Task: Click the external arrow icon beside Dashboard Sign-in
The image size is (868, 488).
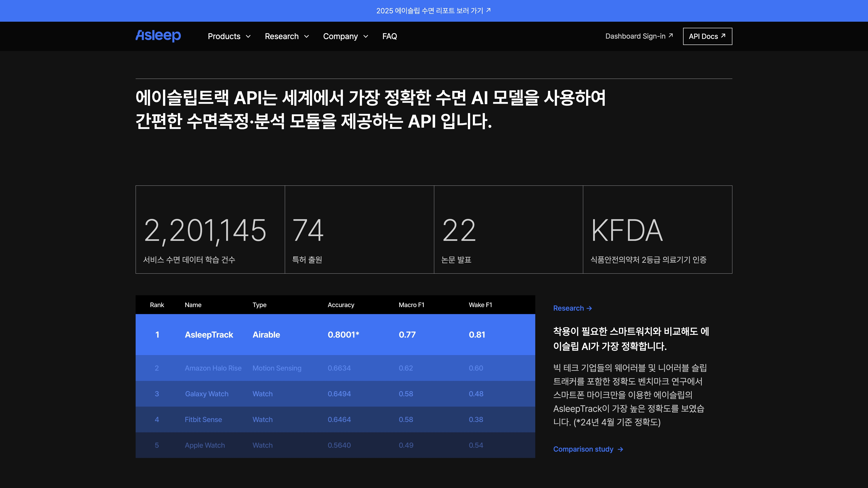Action: coord(670,35)
